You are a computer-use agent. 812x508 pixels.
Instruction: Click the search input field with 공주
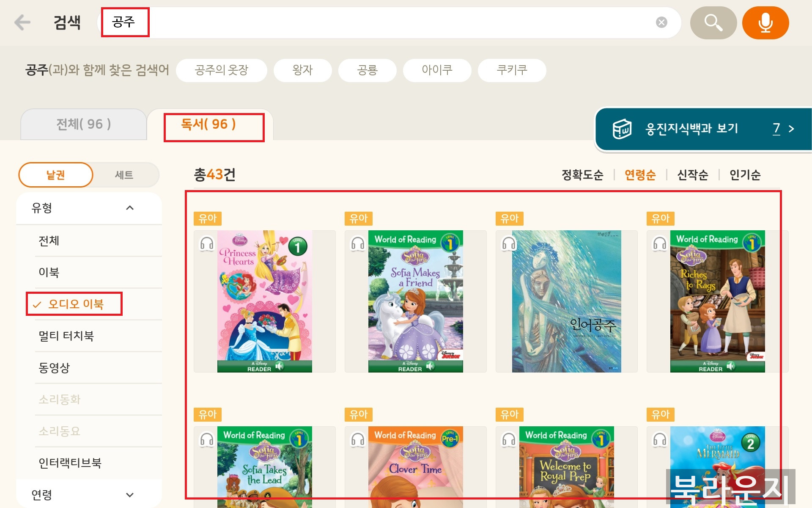point(389,22)
